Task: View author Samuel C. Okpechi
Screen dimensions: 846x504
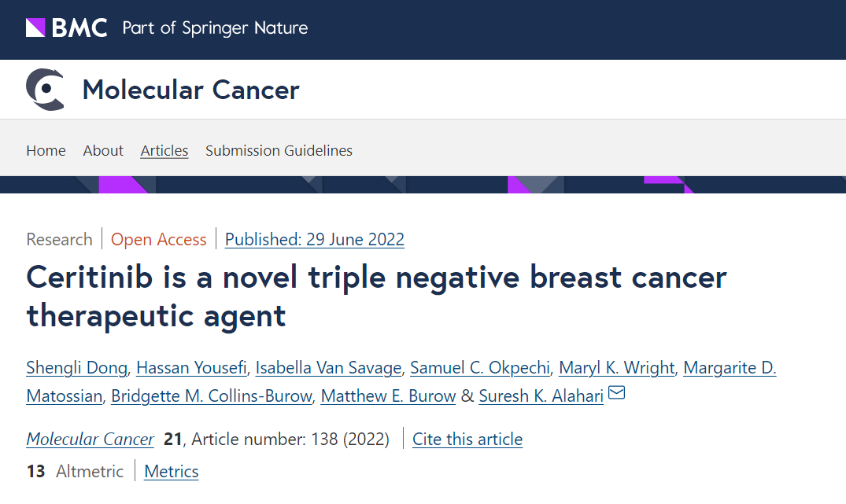Action: pos(480,367)
